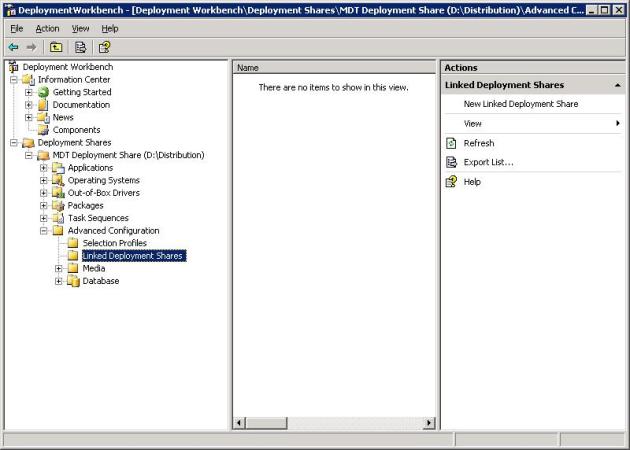Viewport: 630px width, 450px height.
Task: Click the horizontal scrollbar thumb
Action: click(x=266, y=423)
